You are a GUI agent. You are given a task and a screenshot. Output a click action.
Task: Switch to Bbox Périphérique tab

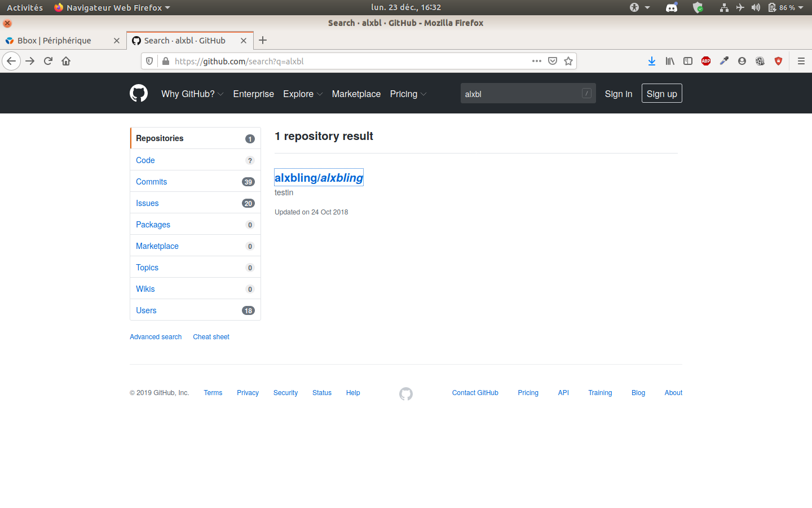[x=63, y=41]
